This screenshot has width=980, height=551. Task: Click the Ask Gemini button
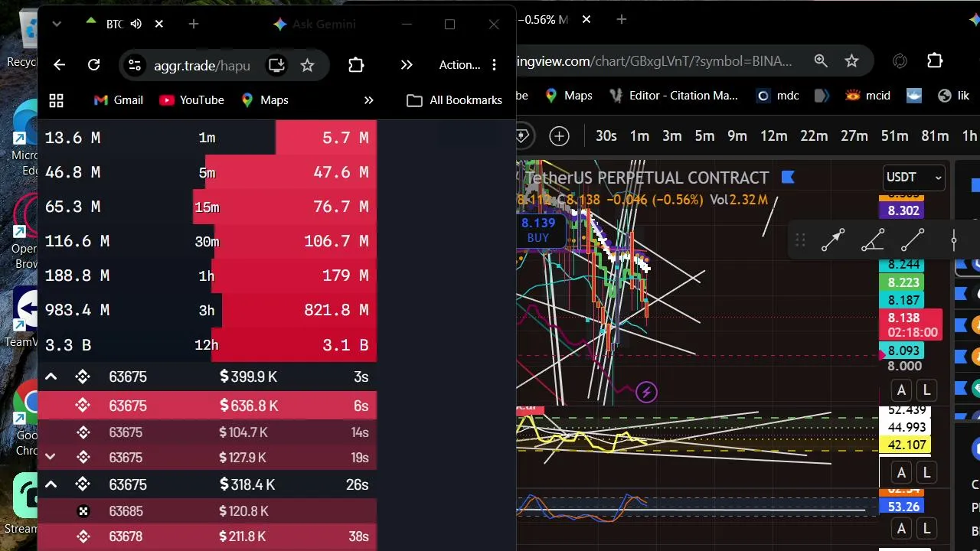[315, 24]
